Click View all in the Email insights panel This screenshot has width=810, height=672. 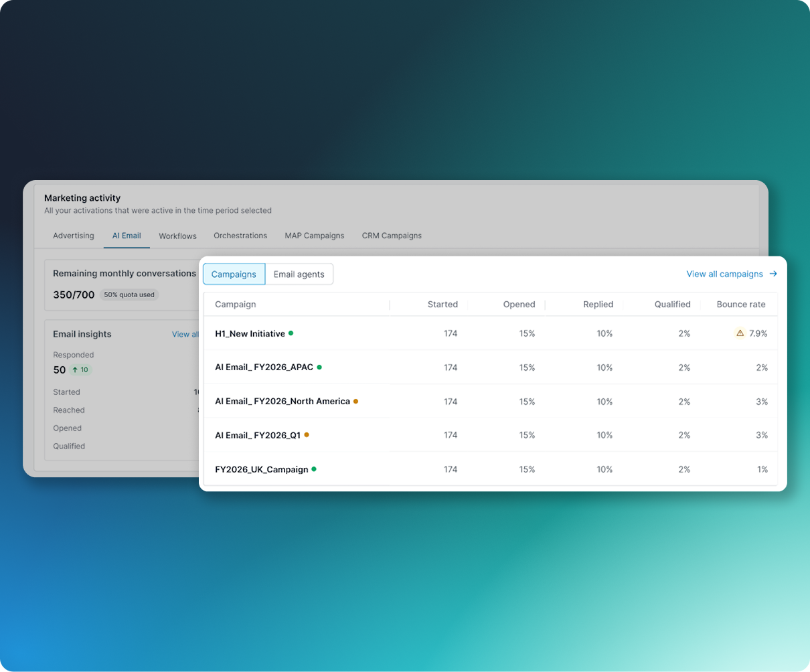pyautogui.click(x=185, y=334)
